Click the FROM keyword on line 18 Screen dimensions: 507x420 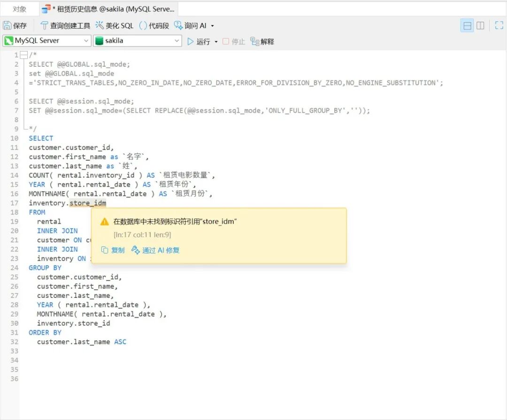37,212
